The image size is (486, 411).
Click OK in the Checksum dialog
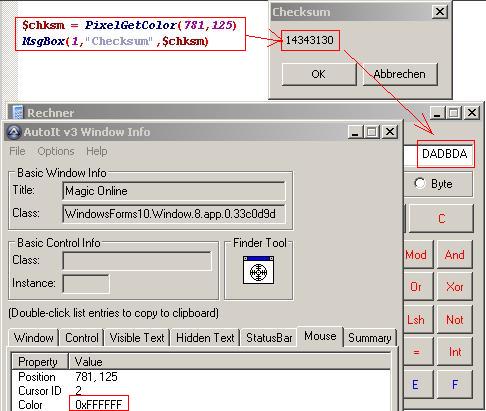point(319,74)
